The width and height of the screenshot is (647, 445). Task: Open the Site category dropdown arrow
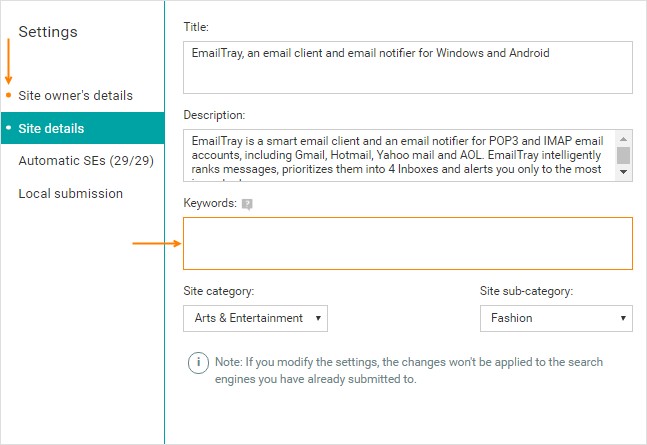(x=318, y=318)
